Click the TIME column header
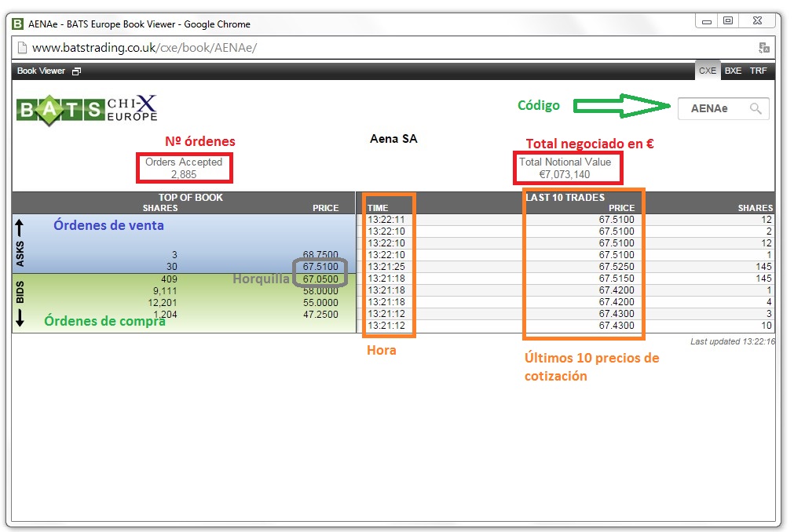This screenshot has width=794, height=532. coord(378,208)
